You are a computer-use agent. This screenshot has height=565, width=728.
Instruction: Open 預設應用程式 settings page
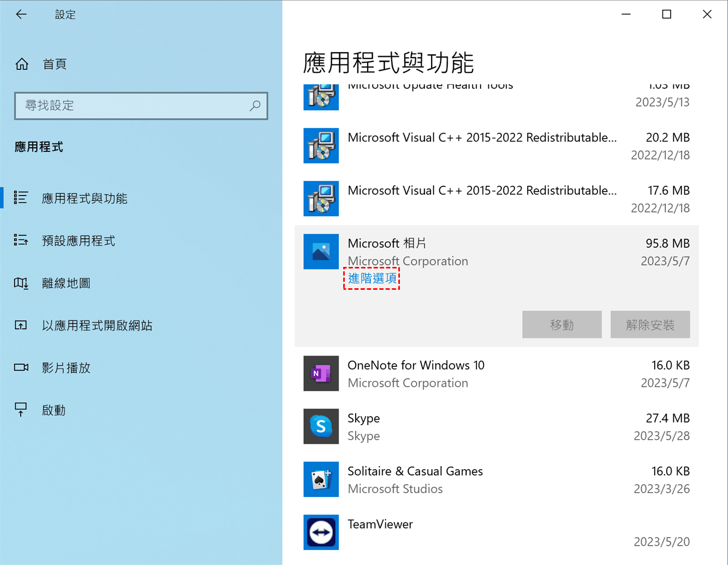point(79,241)
